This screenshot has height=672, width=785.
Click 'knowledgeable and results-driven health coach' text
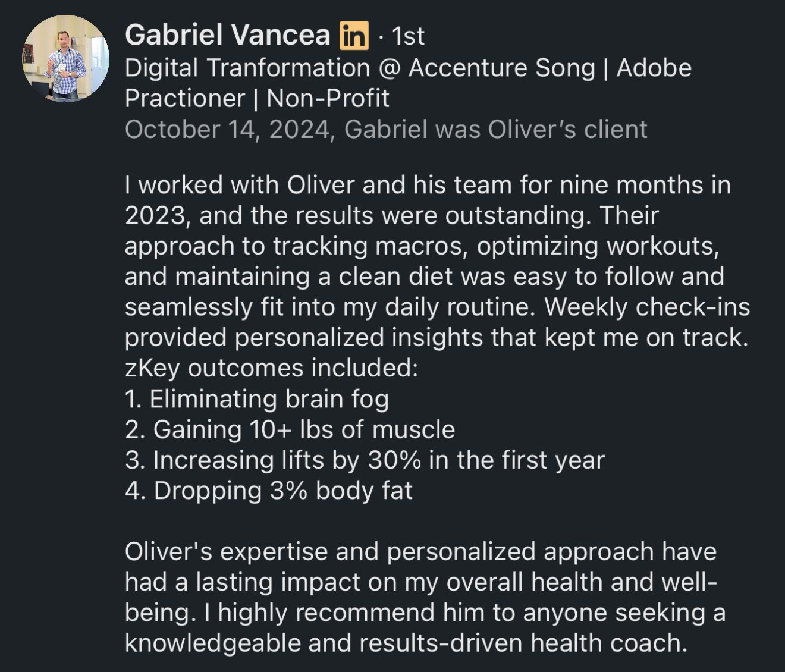point(406,643)
